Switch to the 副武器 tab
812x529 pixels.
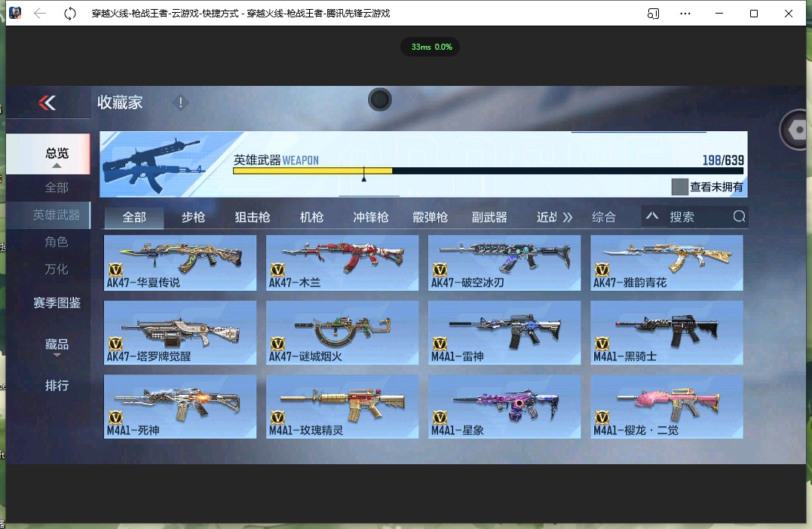(489, 217)
